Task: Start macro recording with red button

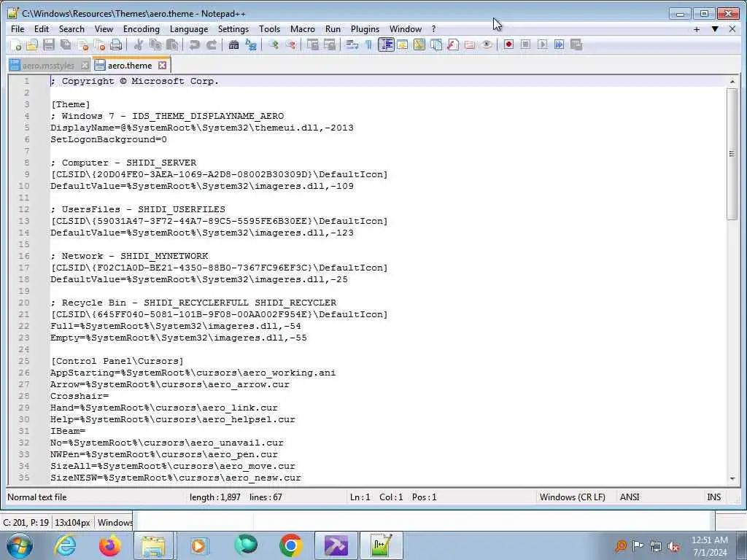Action: pos(508,44)
